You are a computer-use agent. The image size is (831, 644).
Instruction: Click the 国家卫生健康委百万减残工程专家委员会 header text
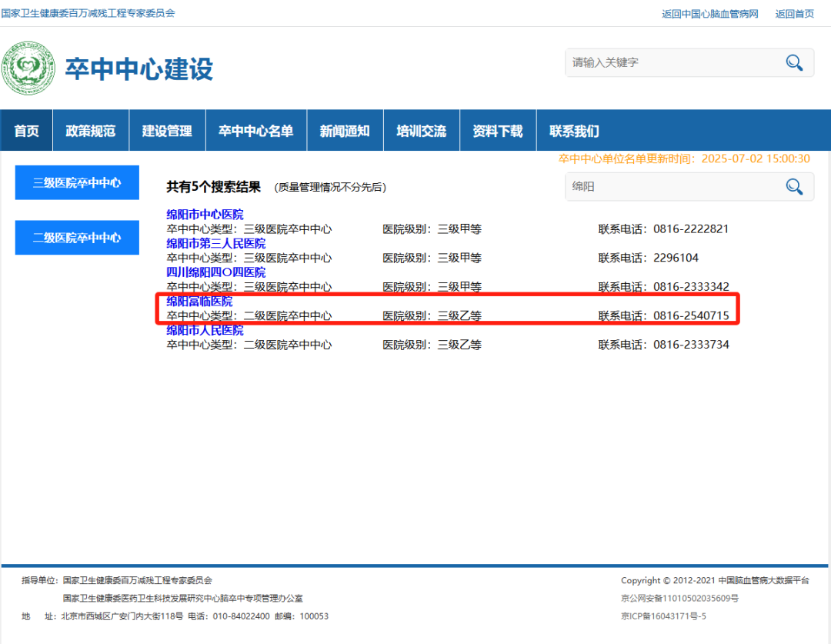(88, 13)
